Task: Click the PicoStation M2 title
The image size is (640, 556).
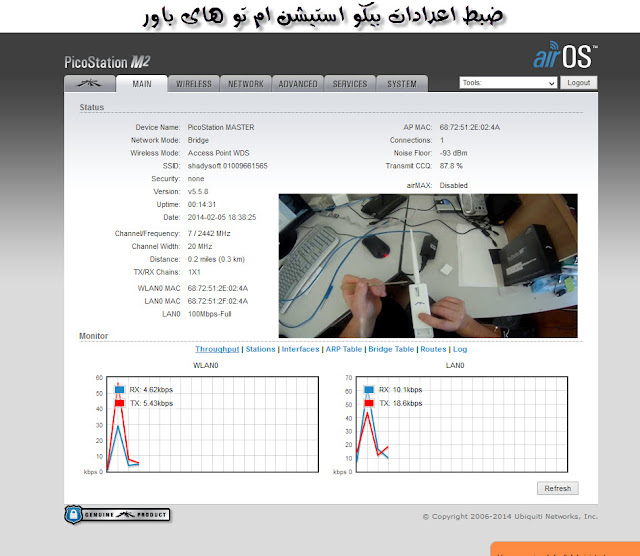Action: [x=107, y=62]
